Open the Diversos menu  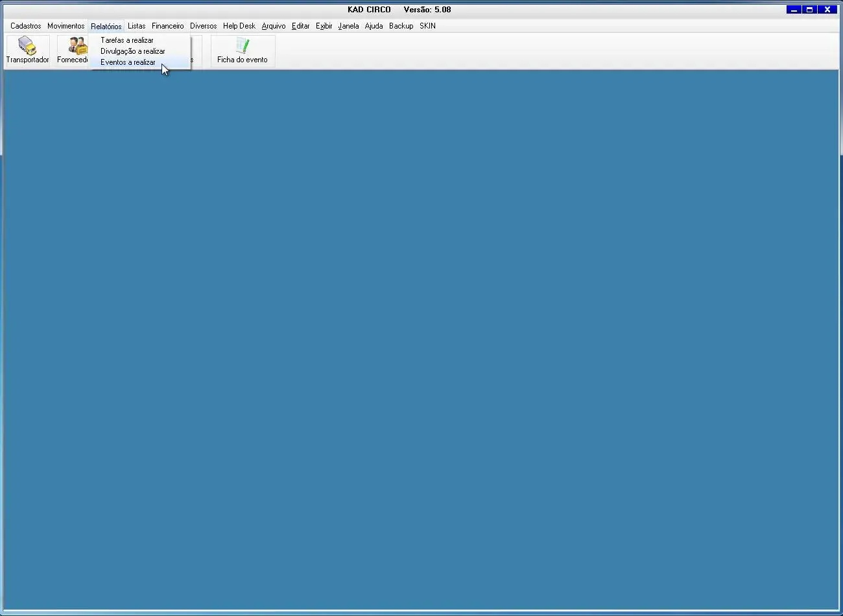[x=203, y=26]
